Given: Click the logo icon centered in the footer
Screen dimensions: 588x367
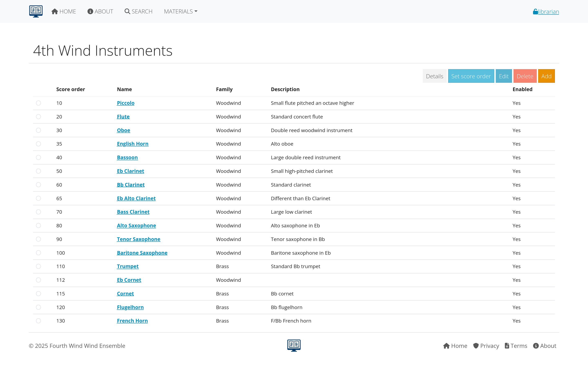Looking at the screenshot, I should (294, 345).
